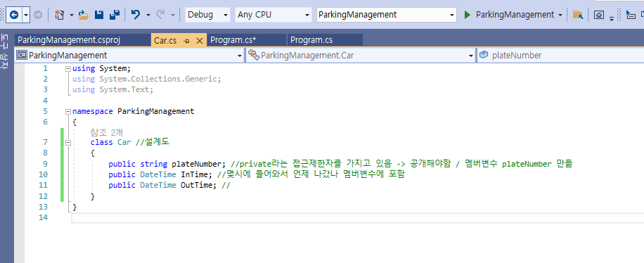
Task: Click the Save single-floppy icon
Action: 99,15
